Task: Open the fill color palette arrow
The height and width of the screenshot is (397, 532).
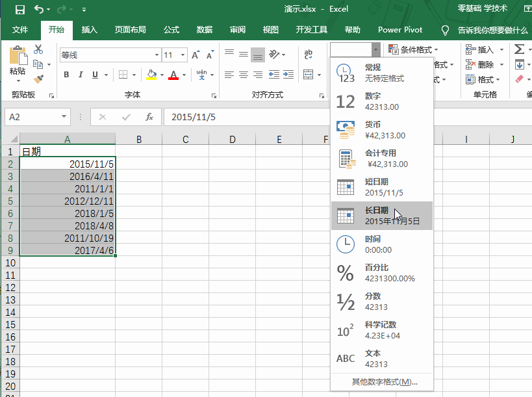Action: pyautogui.click(x=162, y=75)
